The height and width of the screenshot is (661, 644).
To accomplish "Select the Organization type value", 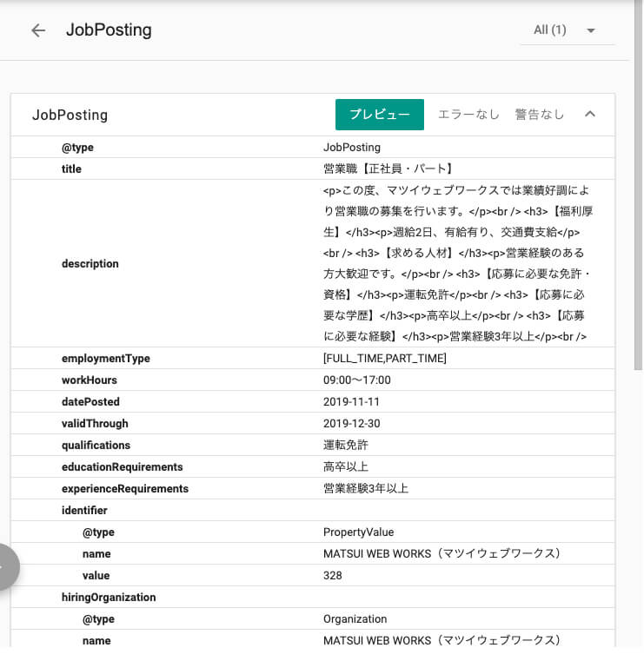I will (355, 618).
